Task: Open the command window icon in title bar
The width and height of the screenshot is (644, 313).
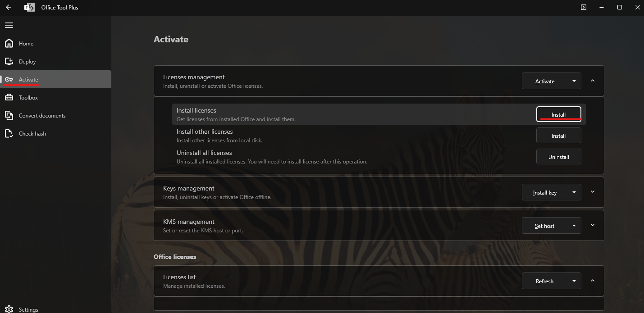Action: tap(584, 8)
